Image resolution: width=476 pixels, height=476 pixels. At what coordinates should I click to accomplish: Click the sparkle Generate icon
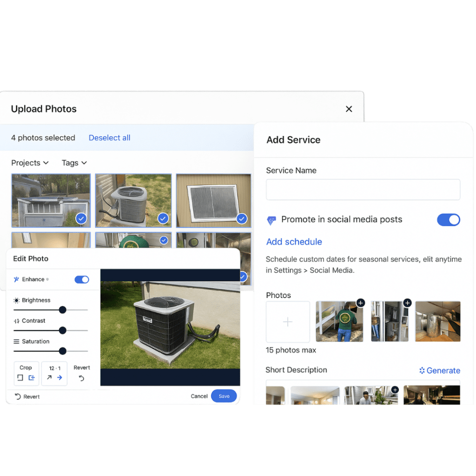pos(422,370)
